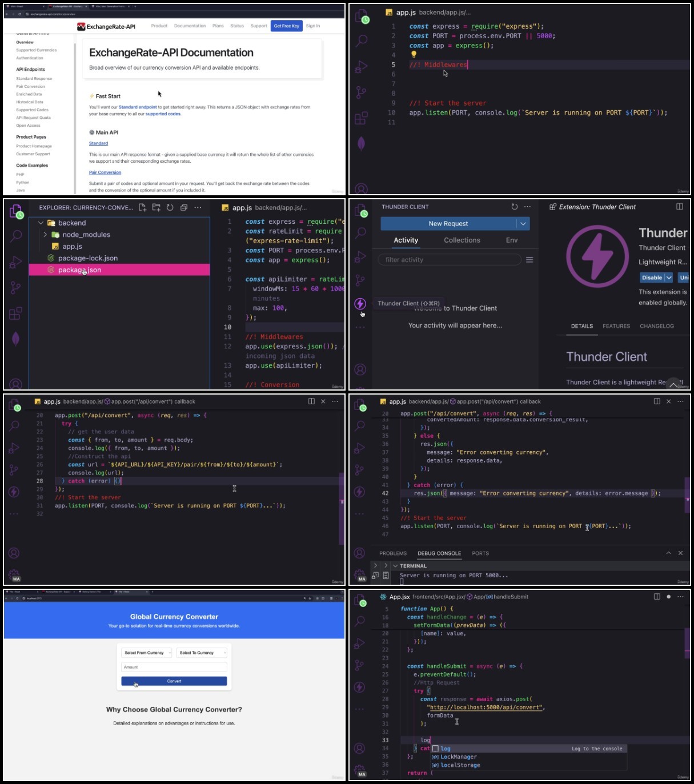Open Documentation in ExchangeRate-API nav
Viewport: 694px width, 784px height.
pos(190,26)
